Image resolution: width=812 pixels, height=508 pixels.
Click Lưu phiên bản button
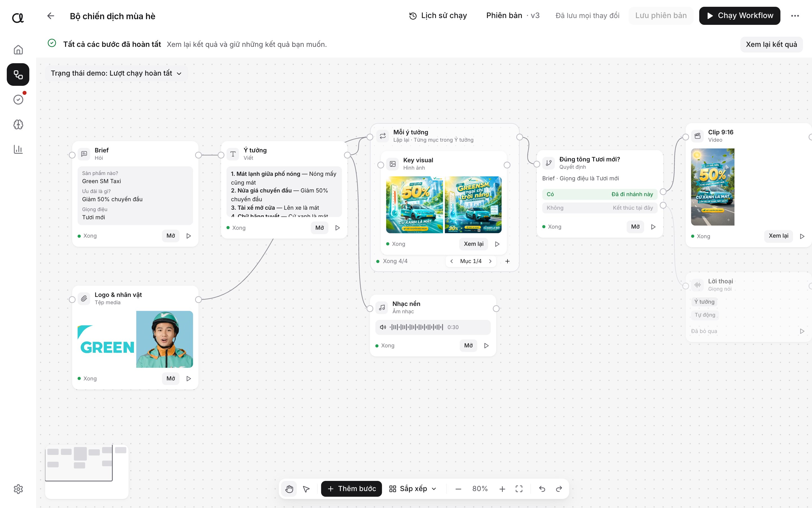(x=661, y=16)
